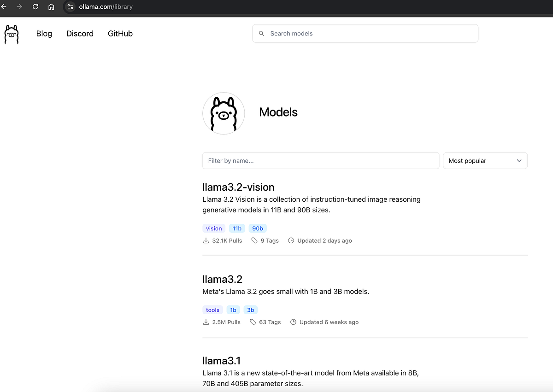Click the site settings icon in the address bar
The height and width of the screenshot is (392, 553).
click(70, 7)
